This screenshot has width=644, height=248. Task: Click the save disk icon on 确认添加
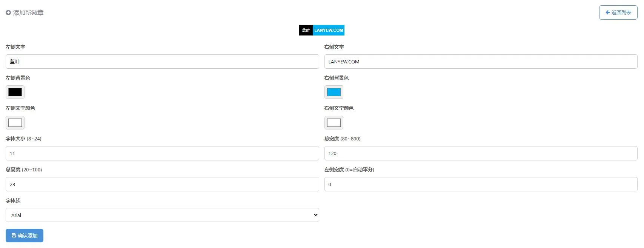coord(14,236)
